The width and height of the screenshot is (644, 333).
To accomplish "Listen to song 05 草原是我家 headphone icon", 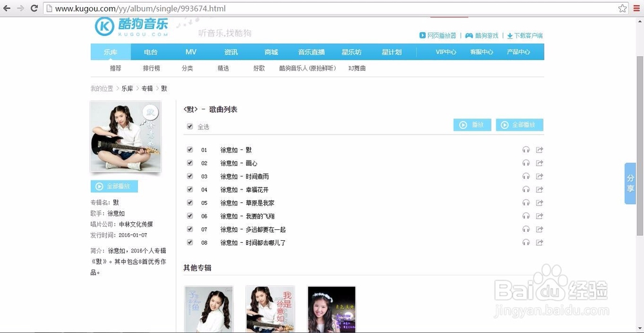I will (x=526, y=203).
